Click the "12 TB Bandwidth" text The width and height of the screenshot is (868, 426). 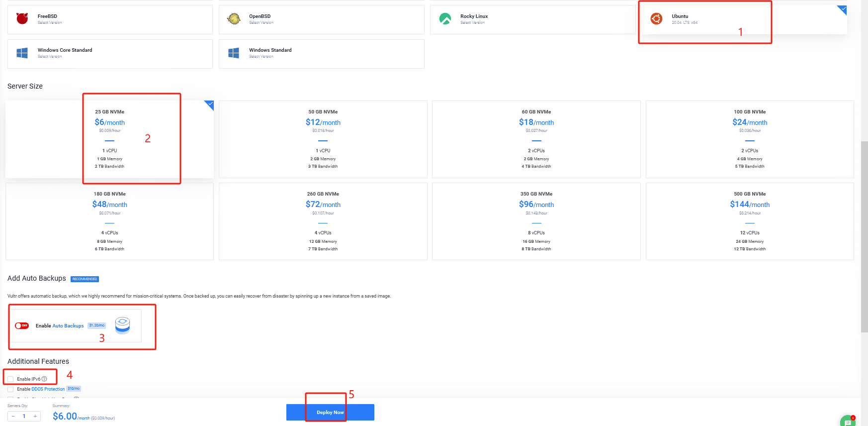pos(750,249)
